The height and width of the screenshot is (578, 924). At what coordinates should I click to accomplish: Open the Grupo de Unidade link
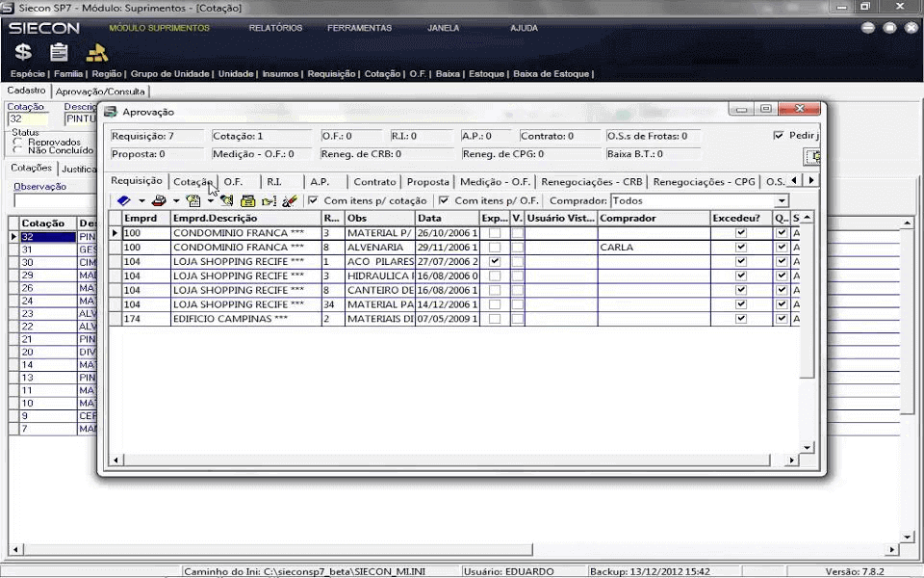click(169, 74)
